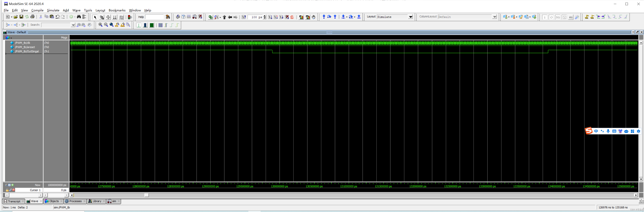Click the Print icon
The width and height of the screenshot is (644, 212).
[32, 17]
